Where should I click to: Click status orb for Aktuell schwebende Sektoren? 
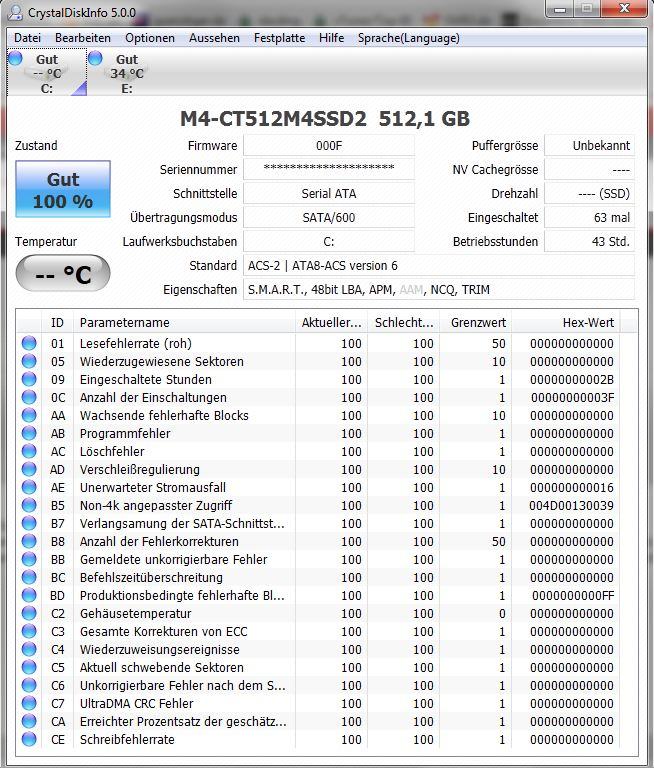coord(29,667)
